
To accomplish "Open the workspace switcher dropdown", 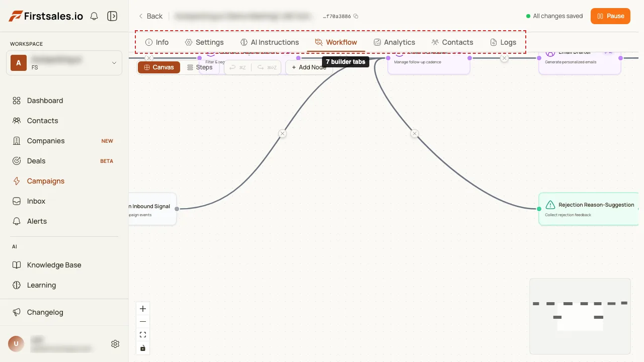I will (x=64, y=63).
